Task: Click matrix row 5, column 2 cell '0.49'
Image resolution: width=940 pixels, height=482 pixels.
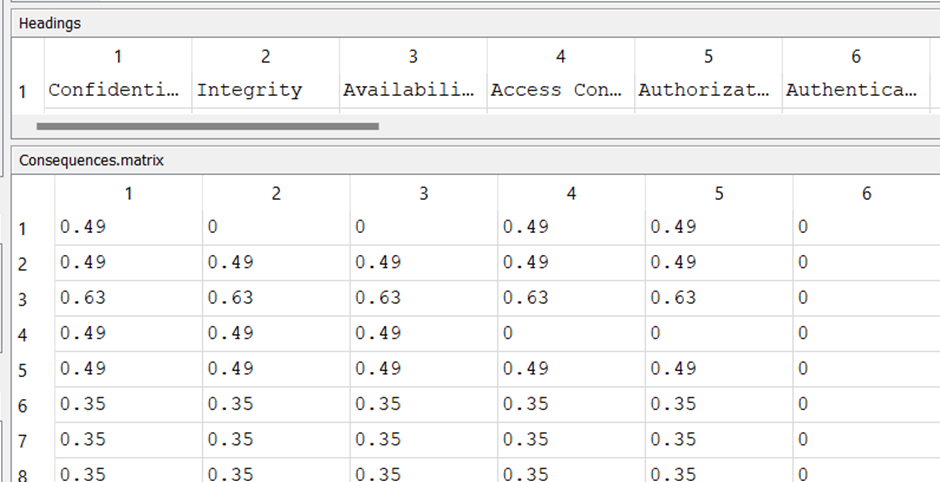Action: [276, 369]
